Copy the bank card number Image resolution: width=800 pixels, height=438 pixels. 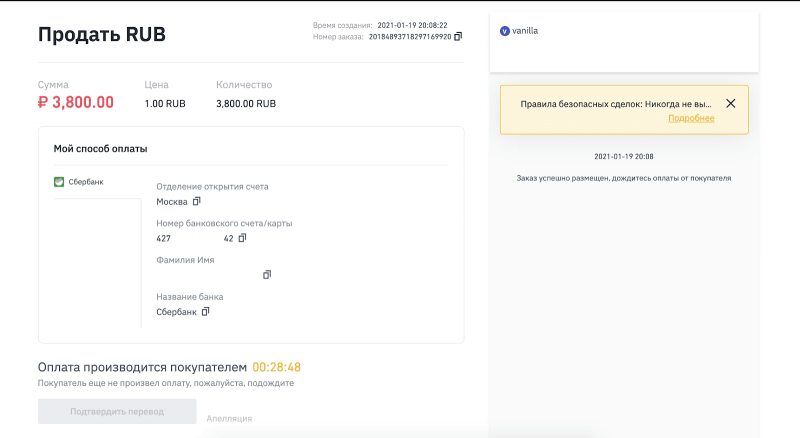pos(242,238)
